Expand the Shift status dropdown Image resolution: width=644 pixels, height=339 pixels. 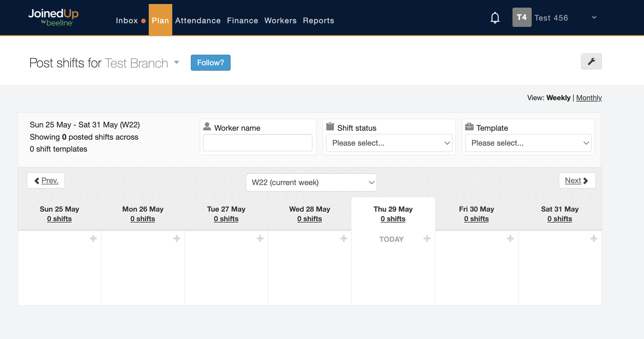click(x=389, y=143)
